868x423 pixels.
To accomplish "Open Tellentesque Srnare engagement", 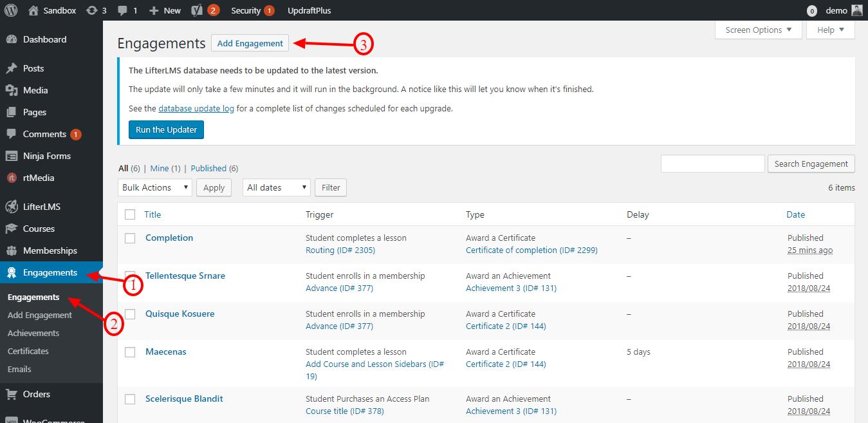I will click(185, 276).
